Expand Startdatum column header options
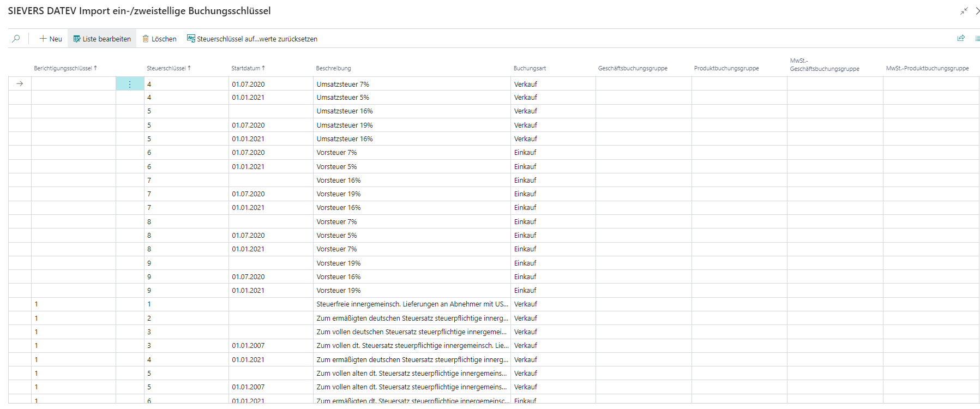The height and width of the screenshot is (409, 980). (x=248, y=68)
